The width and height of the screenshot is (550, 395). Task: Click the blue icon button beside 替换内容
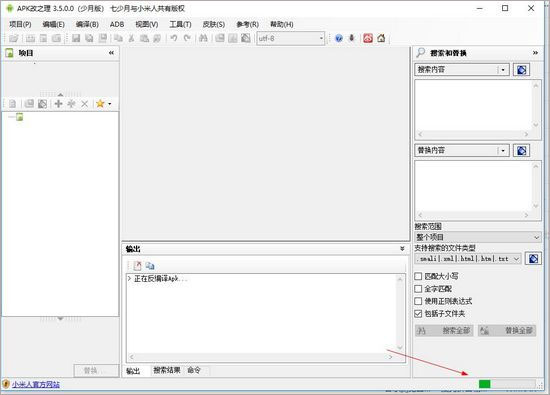tap(521, 150)
